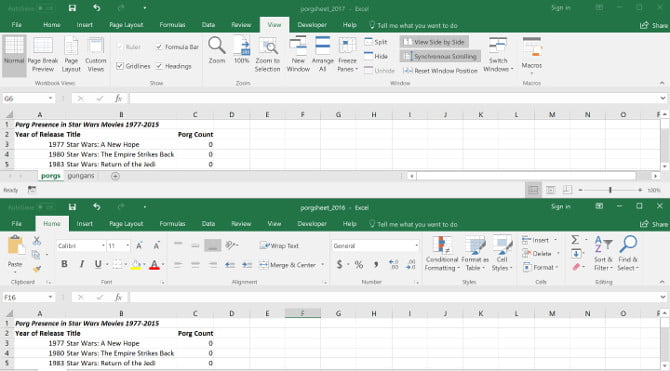This screenshot has width=670, height=371.
Task: Open Freeze Panes dropdown
Action: 347,55
